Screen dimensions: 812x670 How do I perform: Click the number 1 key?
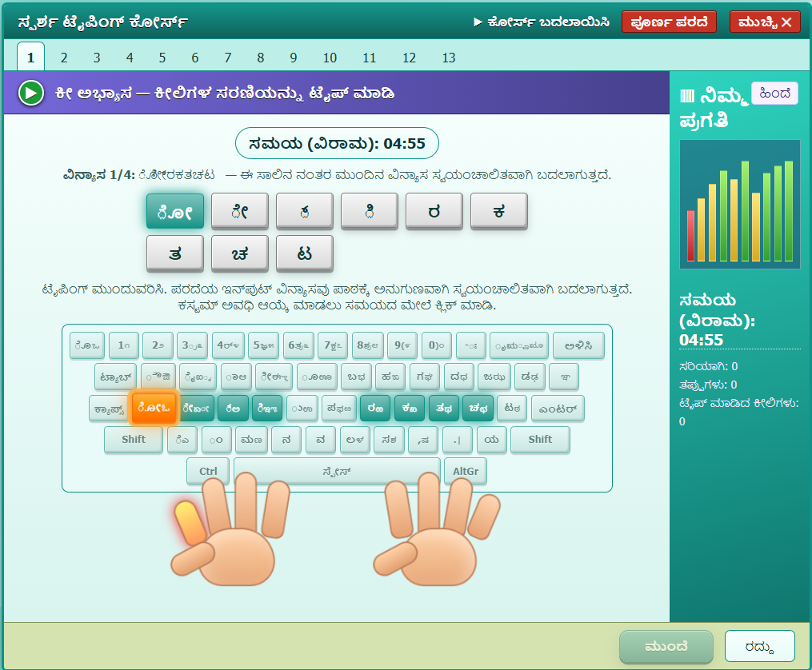pos(124,345)
